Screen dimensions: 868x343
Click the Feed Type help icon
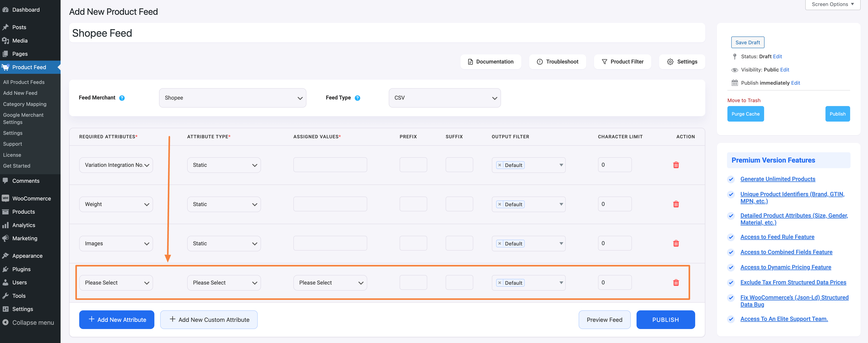(357, 98)
